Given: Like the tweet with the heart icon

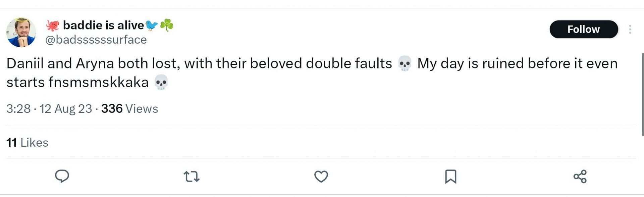Looking at the screenshot, I should [321, 177].
